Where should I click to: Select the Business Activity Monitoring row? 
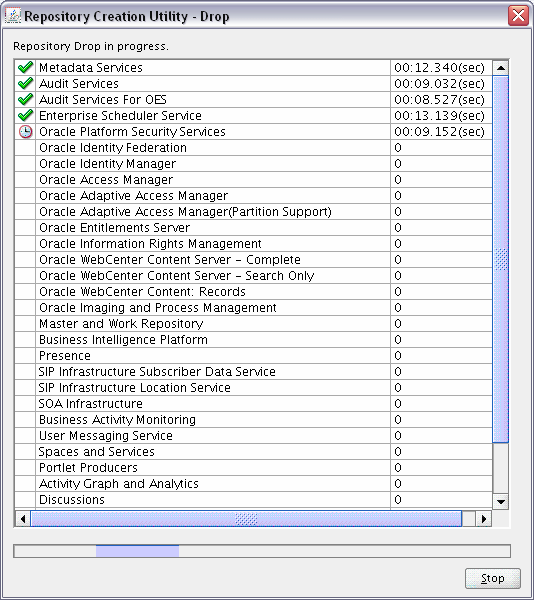click(x=253, y=420)
